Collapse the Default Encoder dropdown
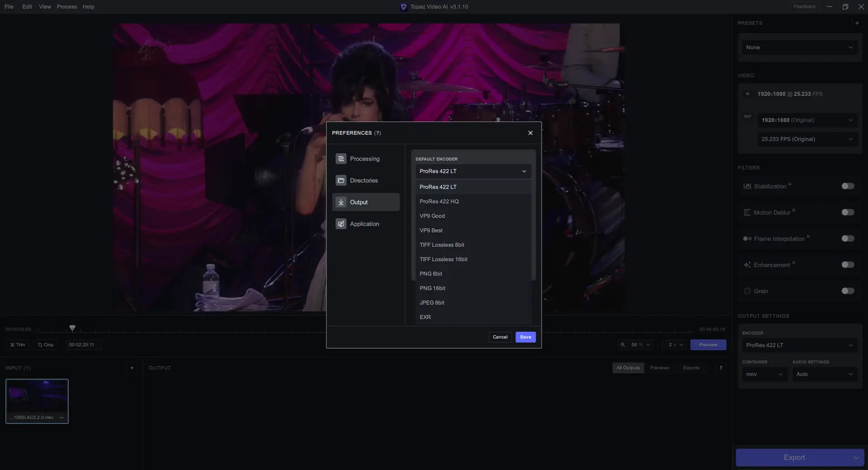The height and width of the screenshot is (470, 868). point(473,171)
